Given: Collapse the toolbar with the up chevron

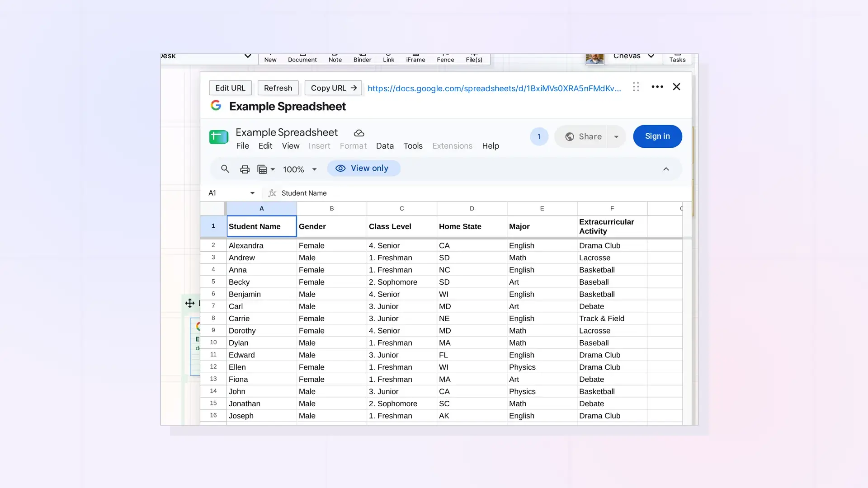Looking at the screenshot, I should (666, 169).
